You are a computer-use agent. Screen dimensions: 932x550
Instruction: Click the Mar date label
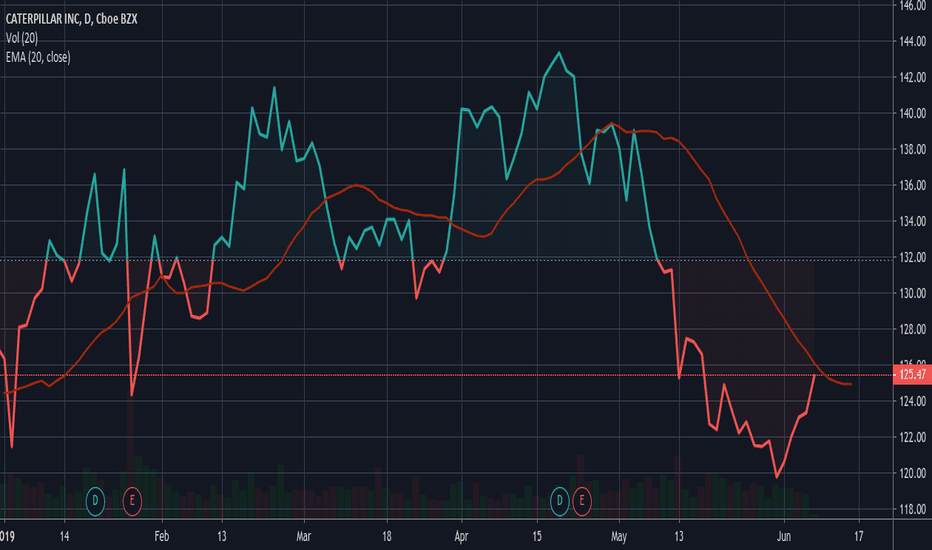[x=304, y=536]
